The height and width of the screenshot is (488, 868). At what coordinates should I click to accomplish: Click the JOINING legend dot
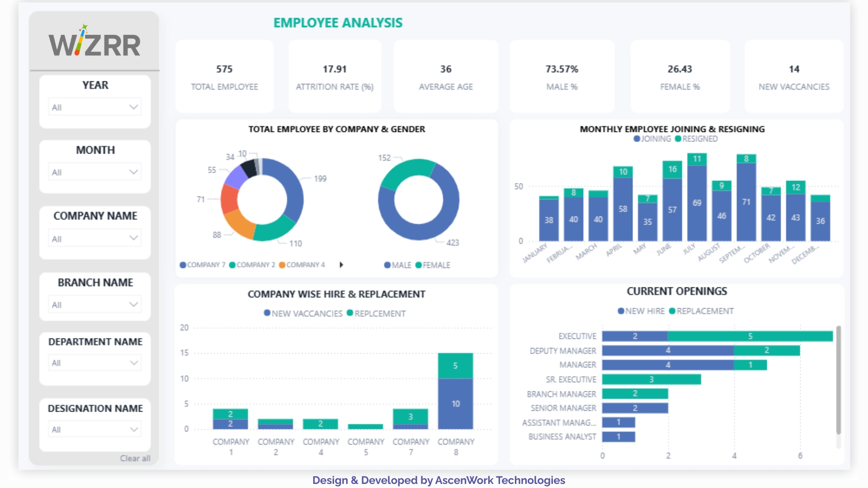point(637,139)
